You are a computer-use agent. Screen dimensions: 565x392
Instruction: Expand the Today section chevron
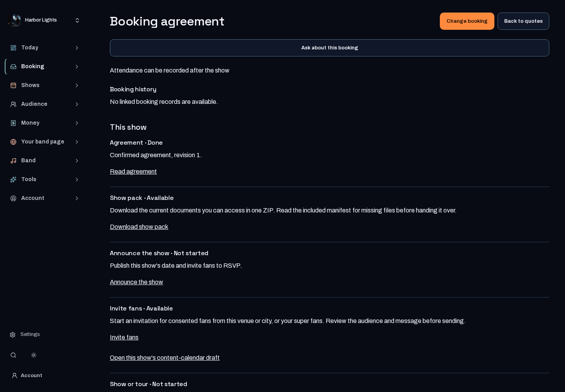click(x=77, y=48)
